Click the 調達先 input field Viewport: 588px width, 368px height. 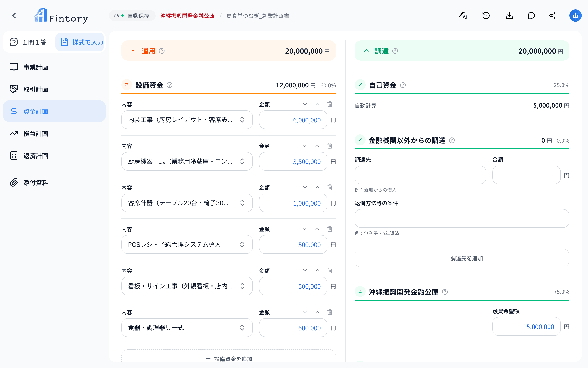[420, 175]
